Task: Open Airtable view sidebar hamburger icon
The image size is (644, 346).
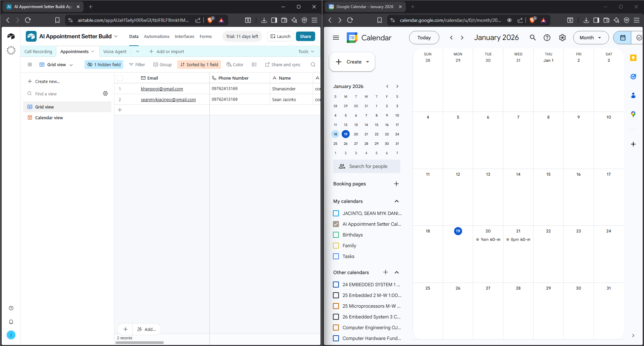Action: (x=30, y=64)
